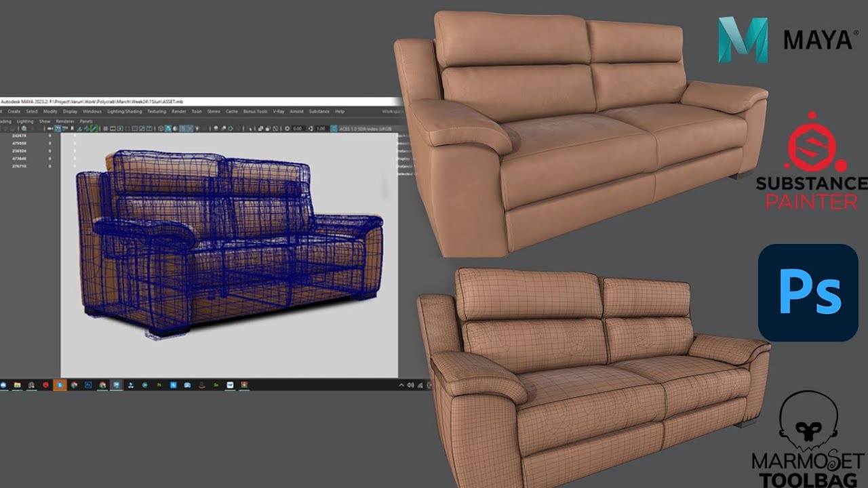This screenshot has width=868, height=488.
Task: Toggle wireframe on shaded icon
Action: click(x=183, y=128)
